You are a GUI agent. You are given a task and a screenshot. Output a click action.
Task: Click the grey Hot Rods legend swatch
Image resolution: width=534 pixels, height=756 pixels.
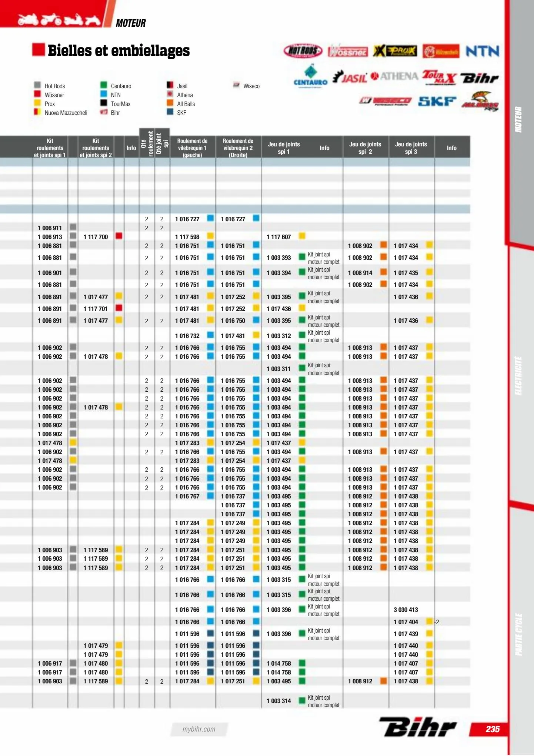[37, 85]
